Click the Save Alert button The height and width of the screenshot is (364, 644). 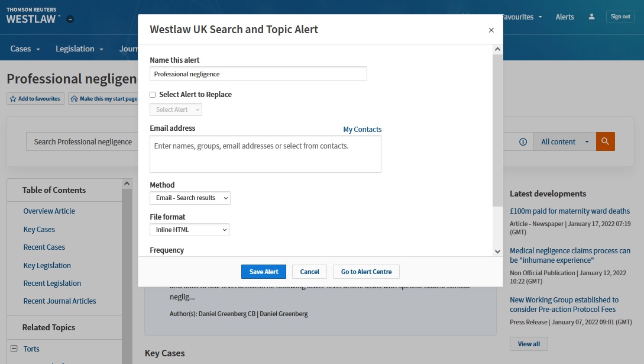click(263, 272)
